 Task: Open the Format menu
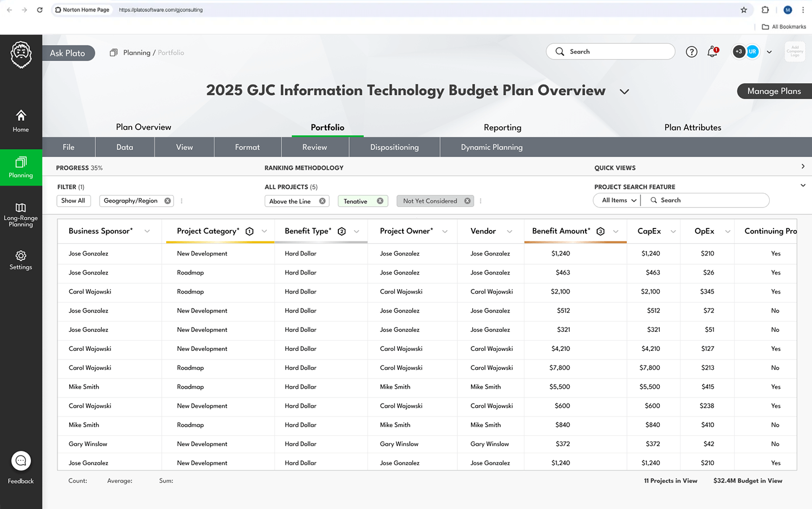pyautogui.click(x=247, y=147)
